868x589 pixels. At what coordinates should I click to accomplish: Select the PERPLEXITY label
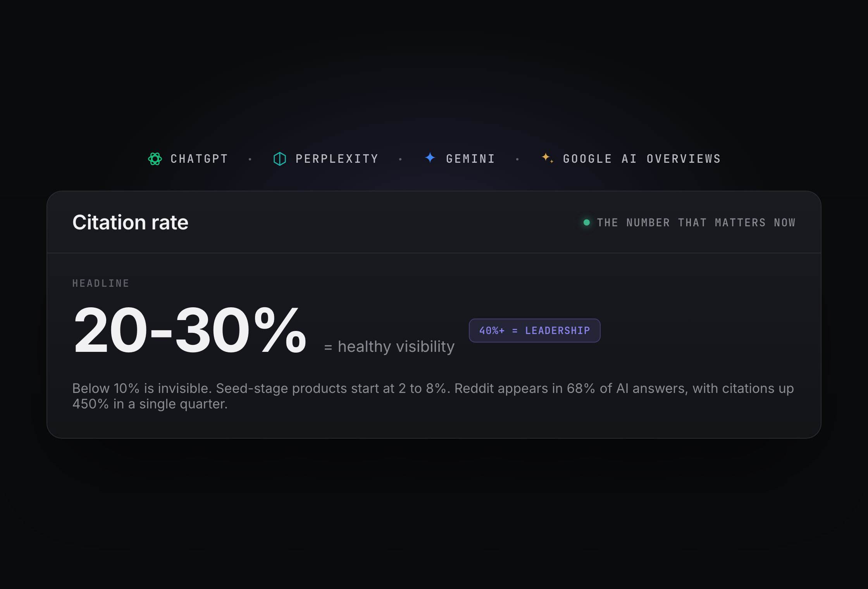point(337,159)
